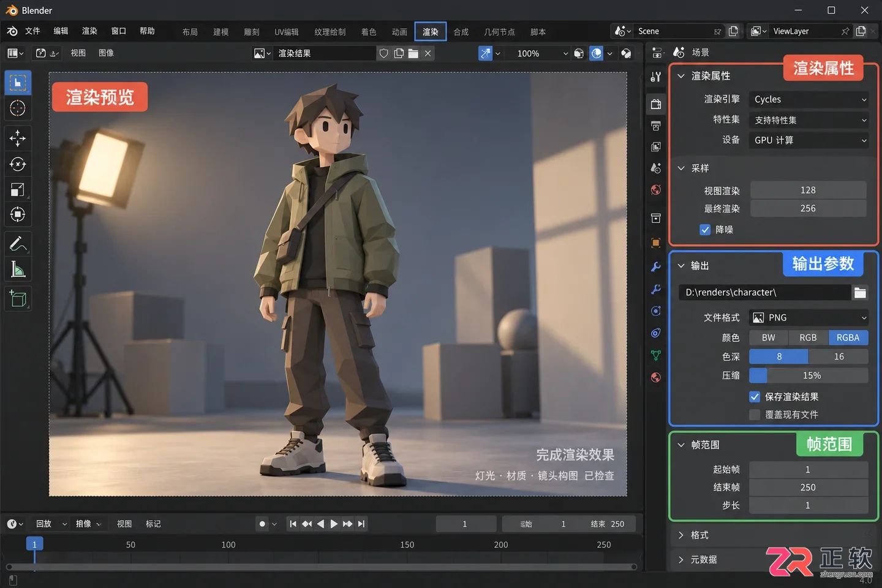
Task: Click the shield fake user icon
Action: (384, 53)
